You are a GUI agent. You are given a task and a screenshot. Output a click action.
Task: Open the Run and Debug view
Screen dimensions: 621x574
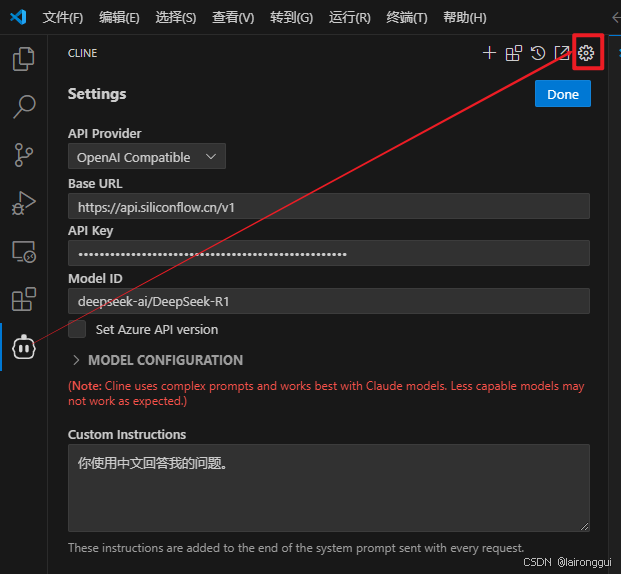pos(24,203)
